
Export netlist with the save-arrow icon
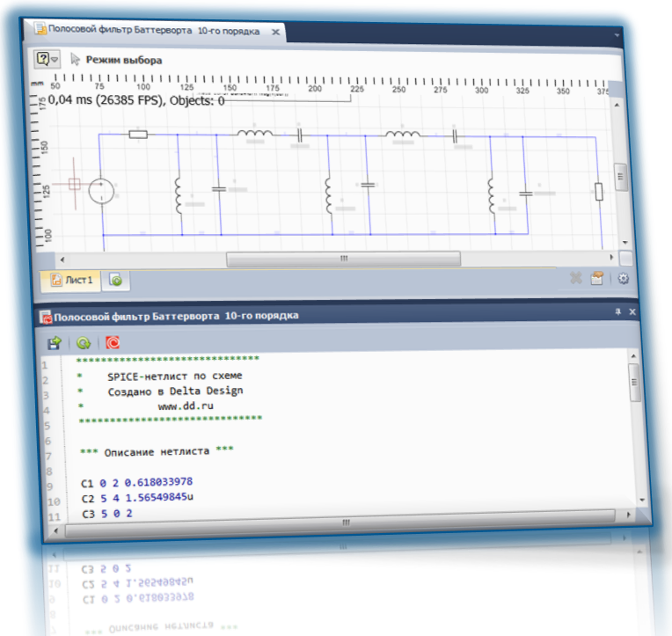[x=55, y=343]
